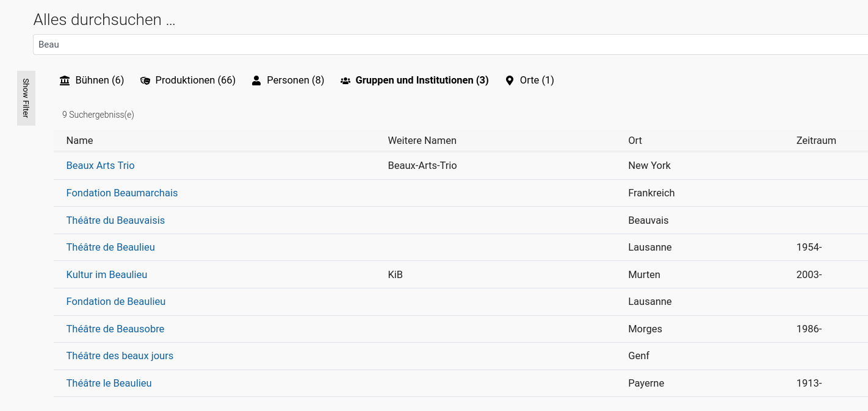The height and width of the screenshot is (411, 868).
Task: Click the Genf location cell
Action: pos(638,356)
